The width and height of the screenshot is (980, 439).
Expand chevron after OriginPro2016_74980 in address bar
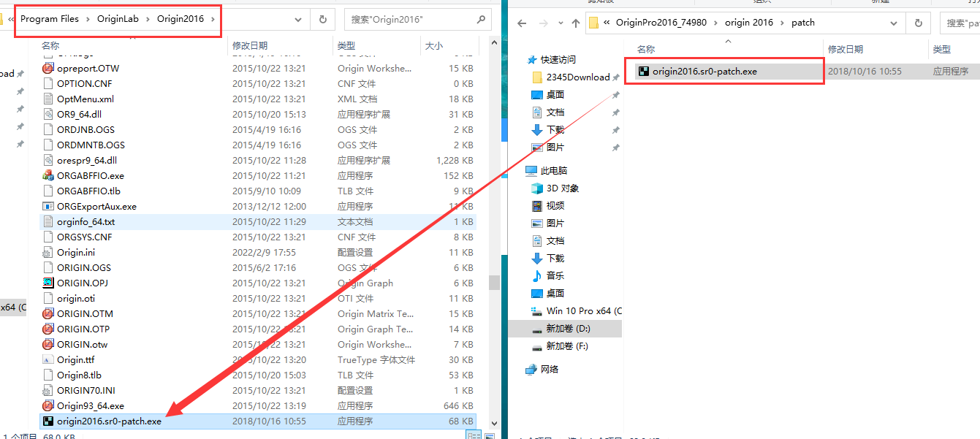(x=716, y=23)
